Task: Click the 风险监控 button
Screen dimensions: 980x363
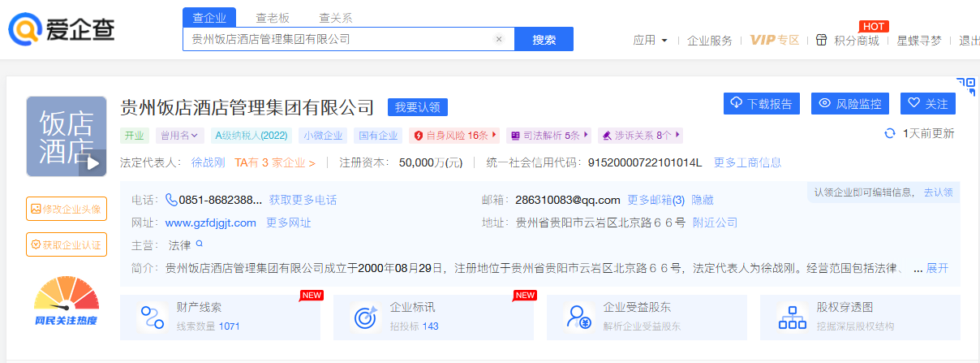Action: [x=850, y=103]
